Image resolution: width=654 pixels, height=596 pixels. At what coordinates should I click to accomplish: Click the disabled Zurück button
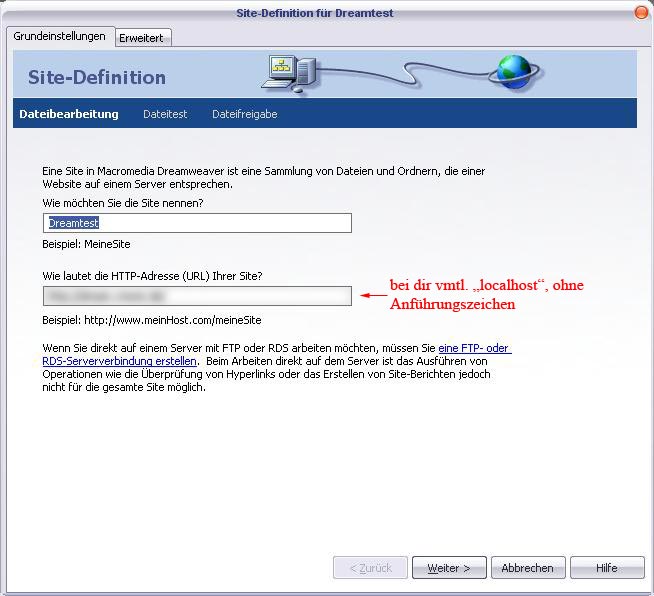370,568
